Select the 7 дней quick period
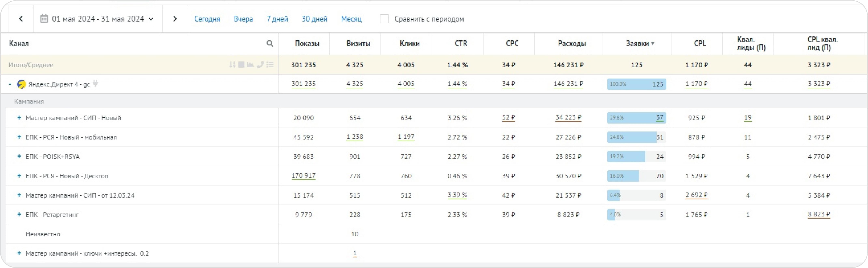This screenshot has height=268, width=868. pos(277,19)
